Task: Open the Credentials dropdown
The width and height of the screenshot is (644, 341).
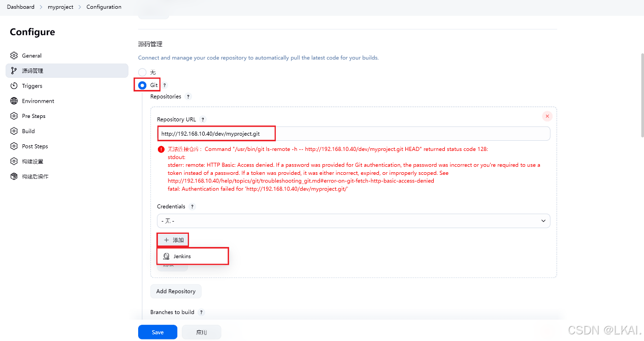Action: 353,221
